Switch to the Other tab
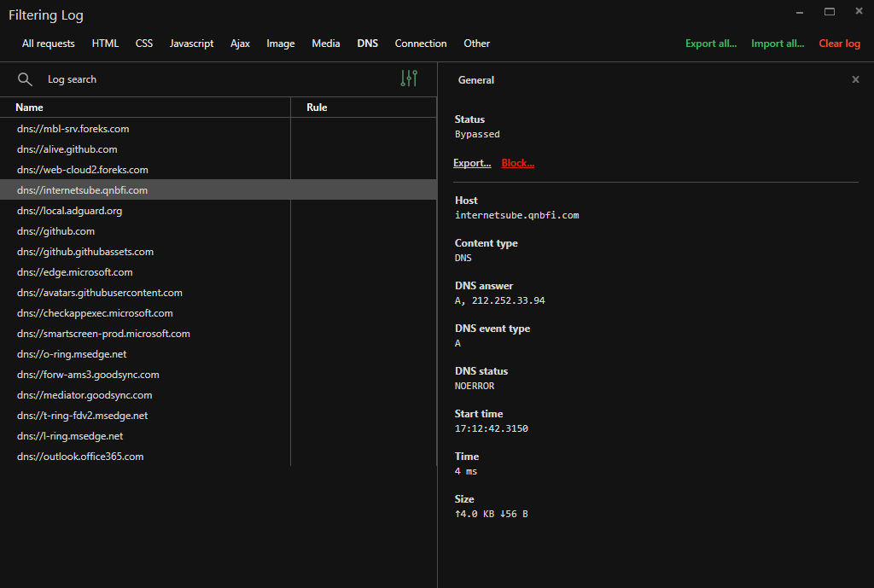The height and width of the screenshot is (588, 874). tap(476, 44)
